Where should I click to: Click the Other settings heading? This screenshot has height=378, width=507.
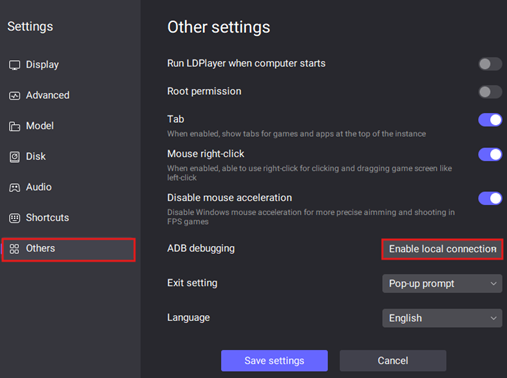(x=219, y=27)
